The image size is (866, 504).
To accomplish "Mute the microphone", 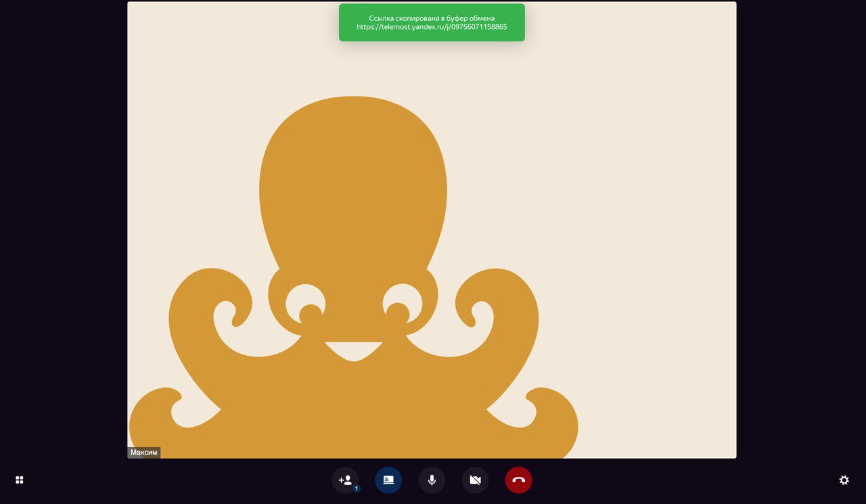I will pyautogui.click(x=432, y=480).
